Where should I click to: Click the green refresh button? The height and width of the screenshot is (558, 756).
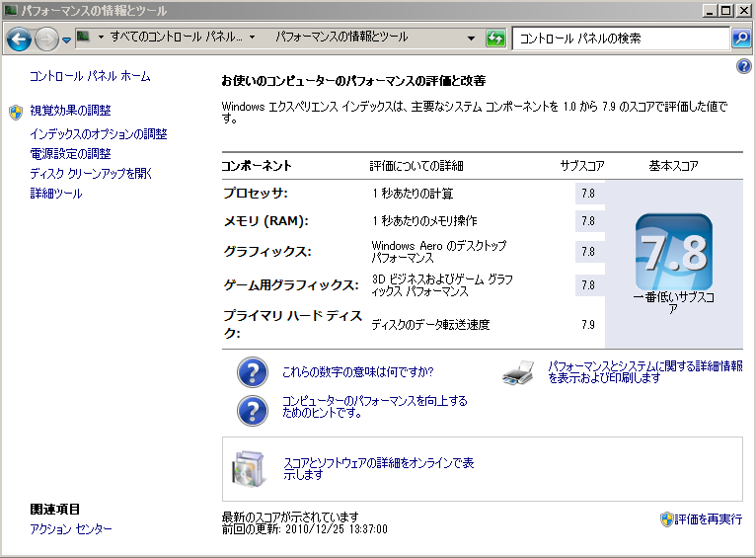[x=495, y=39]
